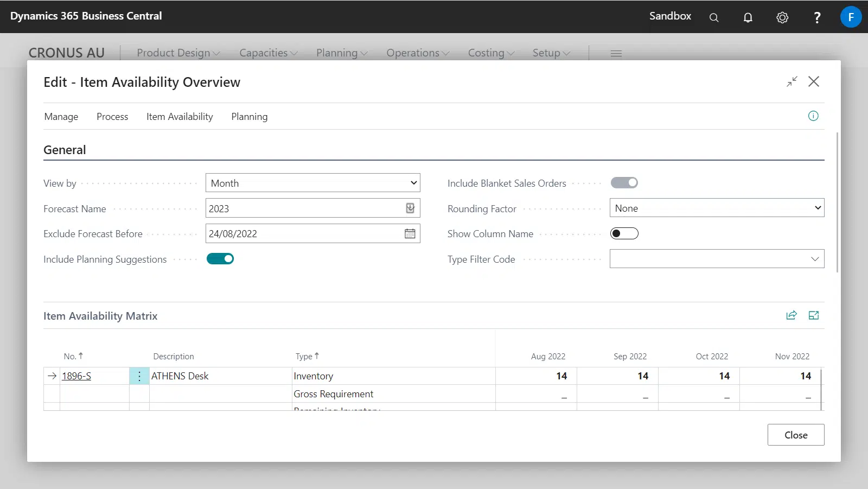Viewport: 868px width, 489px height.
Task: Click the Exclude Forecast Before date field
Action: tap(303, 234)
